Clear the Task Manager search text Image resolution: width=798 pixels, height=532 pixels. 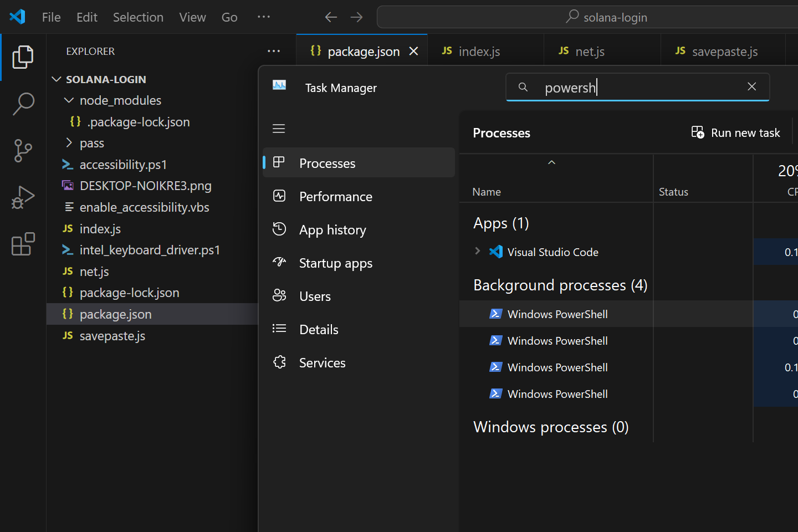pyautogui.click(x=751, y=87)
